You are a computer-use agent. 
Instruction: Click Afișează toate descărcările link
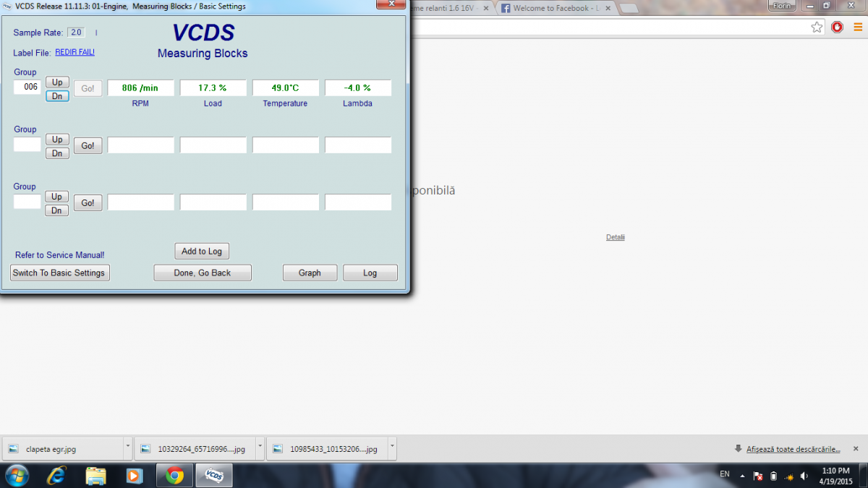click(x=793, y=449)
